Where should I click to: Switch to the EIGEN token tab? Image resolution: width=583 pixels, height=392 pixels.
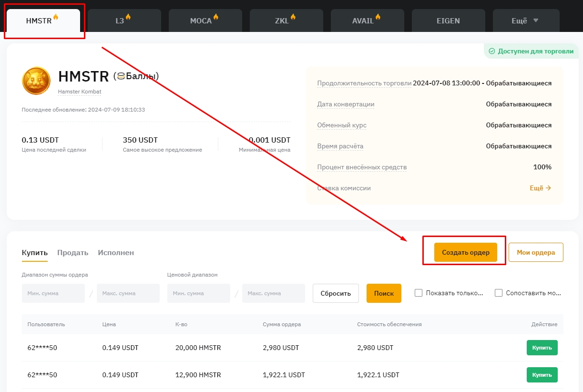(448, 21)
